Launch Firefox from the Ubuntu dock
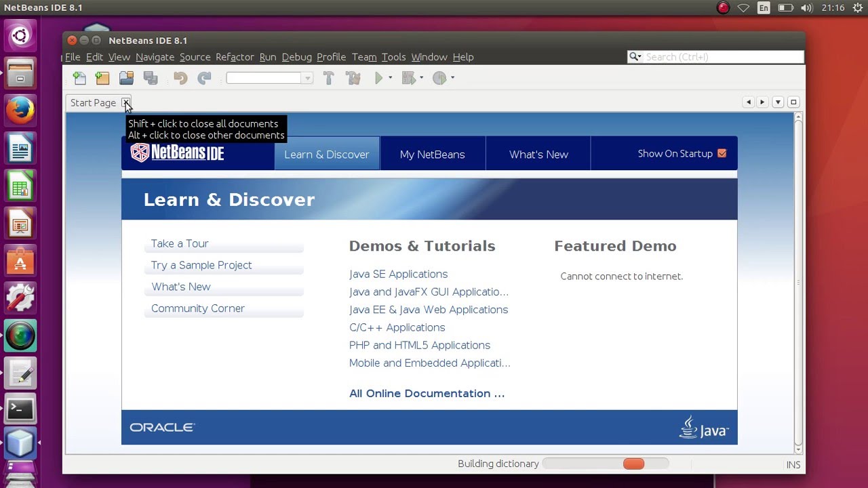The height and width of the screenshot is (488, 868). (20, 110)
